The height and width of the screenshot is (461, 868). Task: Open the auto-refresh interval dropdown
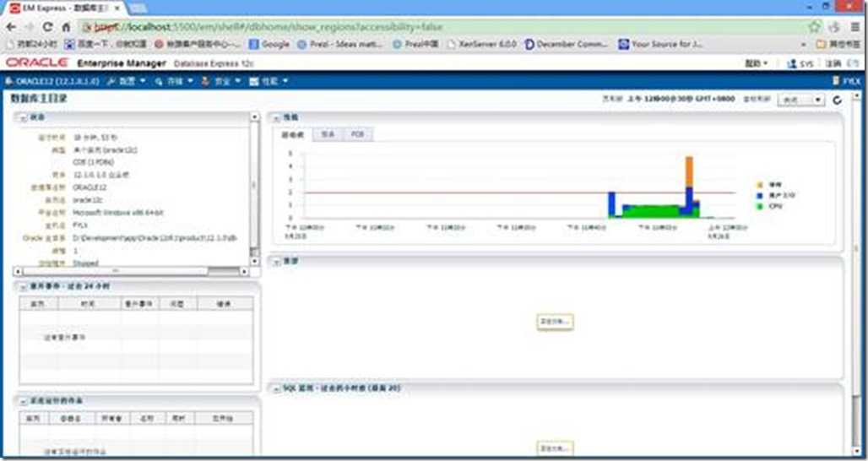800,100
